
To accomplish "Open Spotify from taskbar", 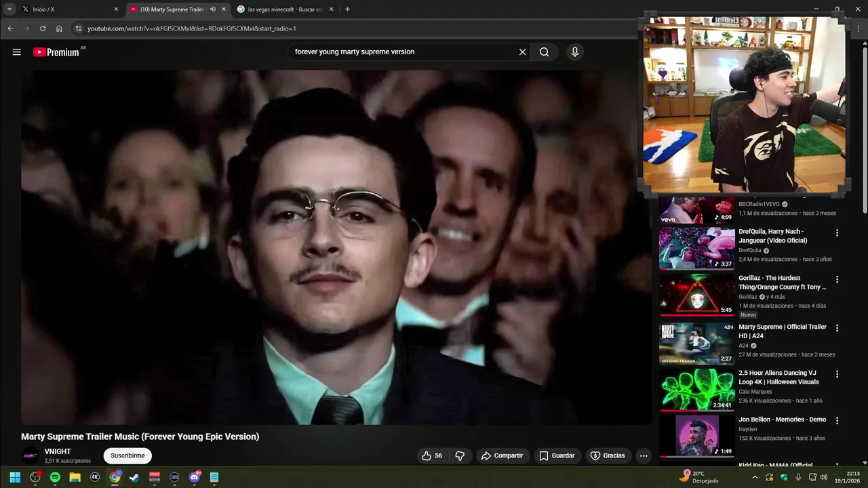I will tap(55, 477).
